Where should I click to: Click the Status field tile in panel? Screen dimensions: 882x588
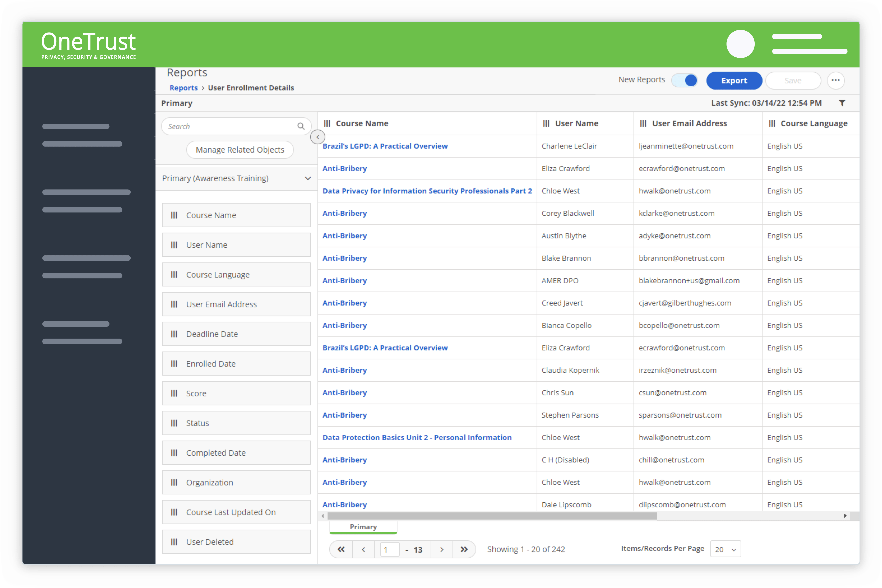(236, 423)
